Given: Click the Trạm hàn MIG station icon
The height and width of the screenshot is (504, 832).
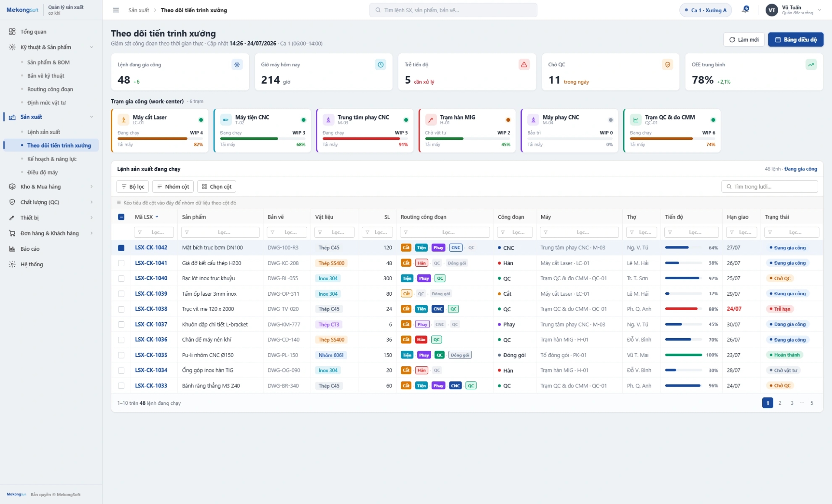Looking at the screenshot, I should [x=431, y=120].
